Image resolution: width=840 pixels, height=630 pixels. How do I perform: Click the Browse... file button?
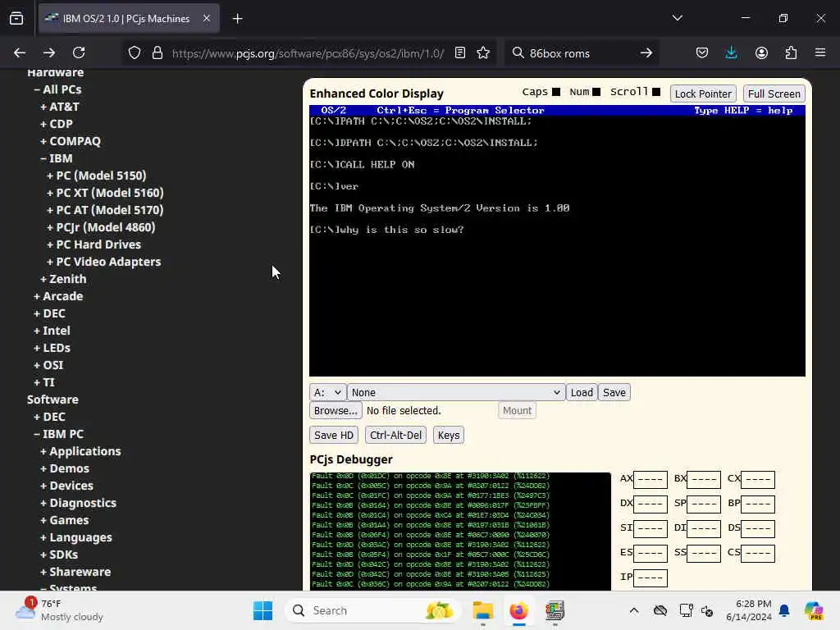pyautogui.click(x=336, y=410)
